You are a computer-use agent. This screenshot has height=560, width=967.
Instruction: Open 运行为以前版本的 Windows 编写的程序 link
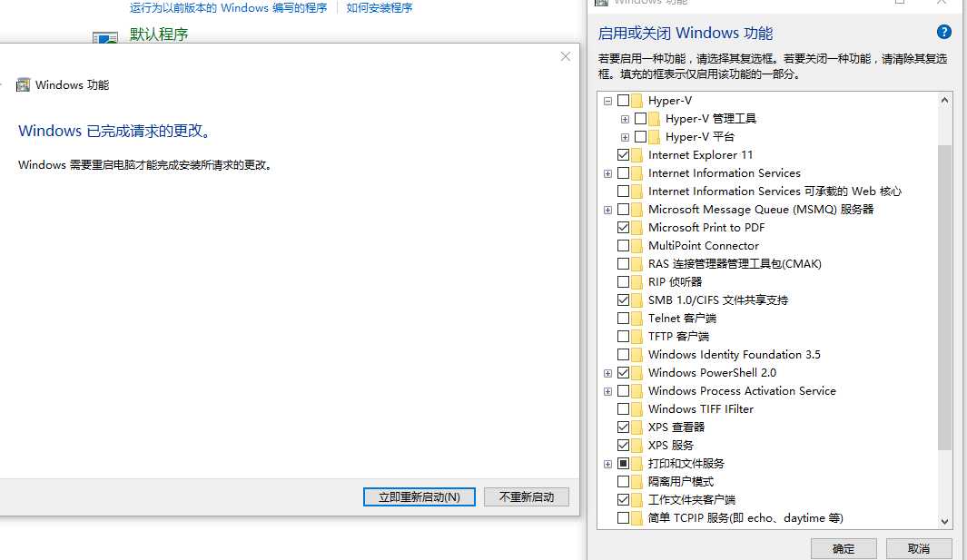point(228,8)
